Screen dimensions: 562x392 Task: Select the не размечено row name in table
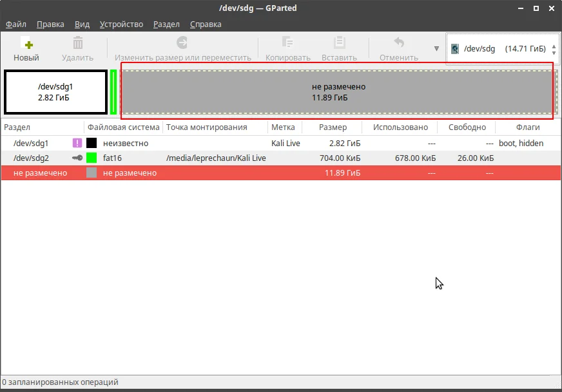click(40, 173)
